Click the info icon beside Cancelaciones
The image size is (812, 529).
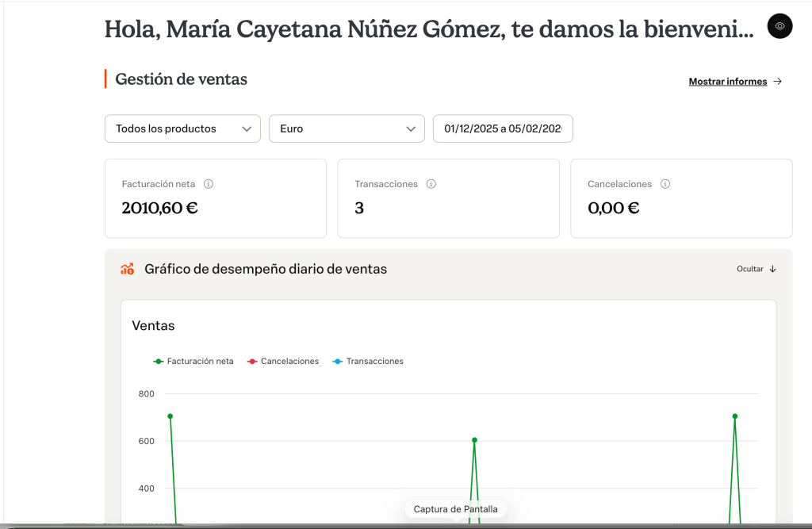(665, 184)
